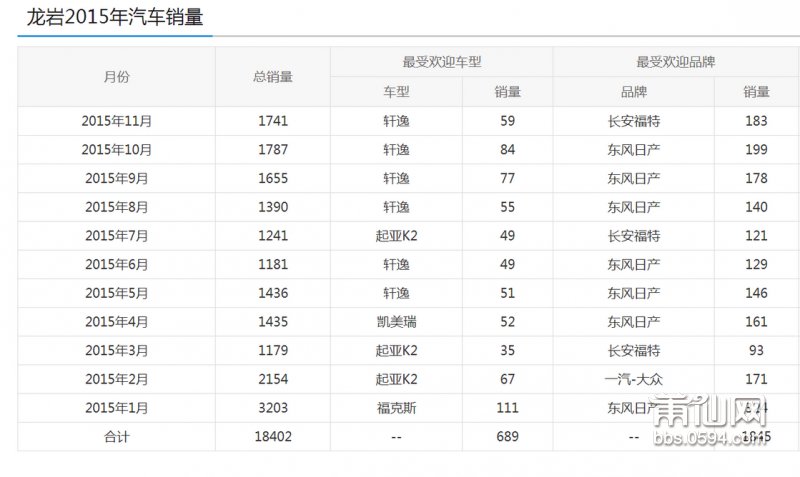Select 东风日产 in the 2015年10月 row
Screen dimensions: 800x477
point(634,149)
